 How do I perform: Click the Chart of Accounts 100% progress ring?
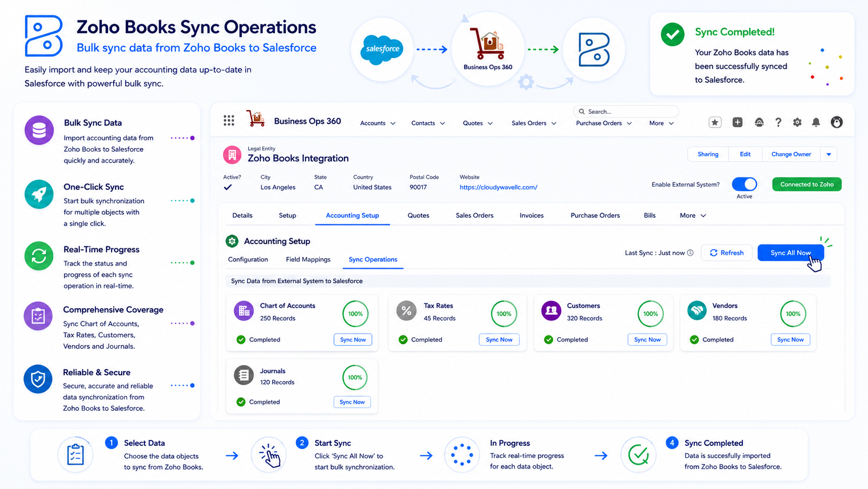pos(356,314)
